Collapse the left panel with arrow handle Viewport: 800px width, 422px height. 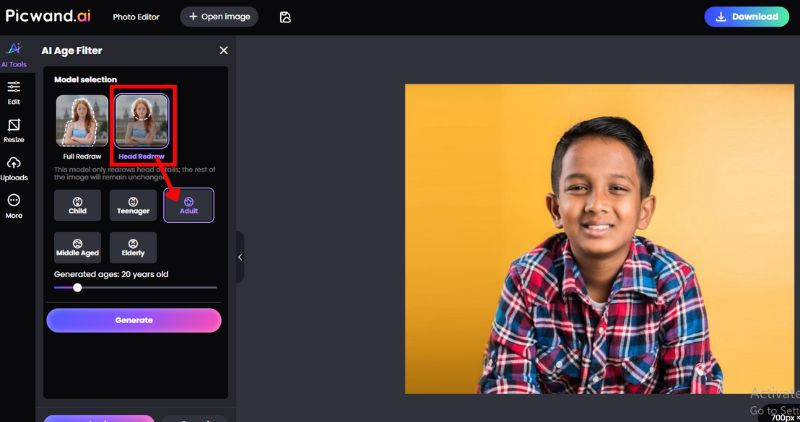[x=240, y=257]
